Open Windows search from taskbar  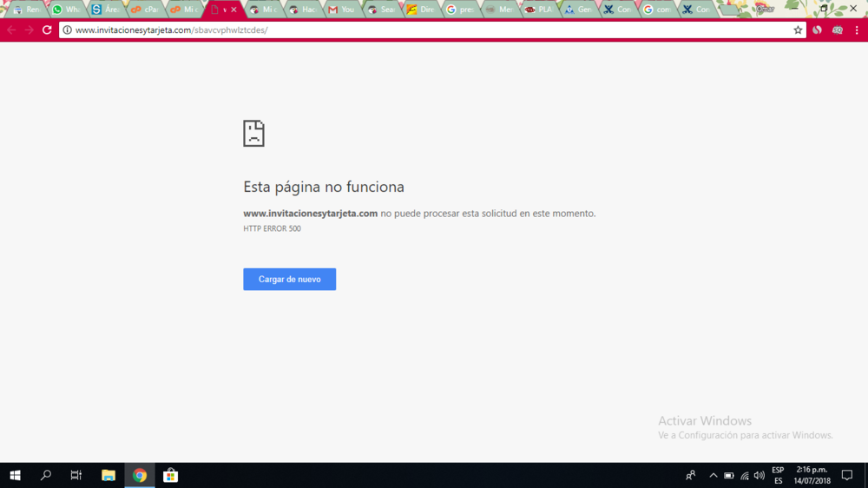pos(46,475)
